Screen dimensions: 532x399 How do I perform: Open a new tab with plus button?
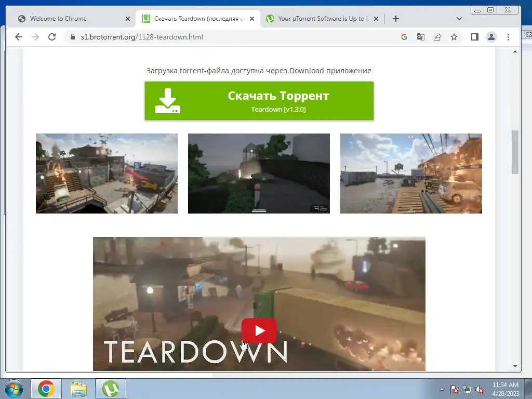pyautogui.click(x=395, y=19)
